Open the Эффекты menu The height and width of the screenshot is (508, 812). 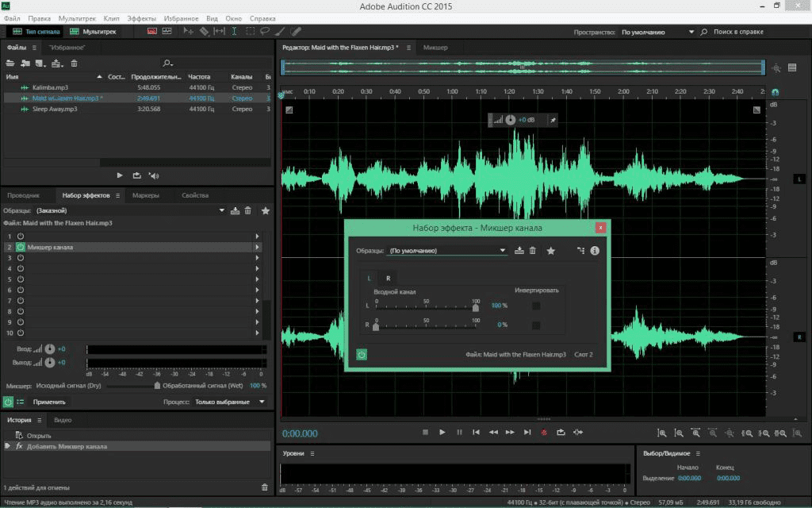pyautogui.click(x=141, y=17)
